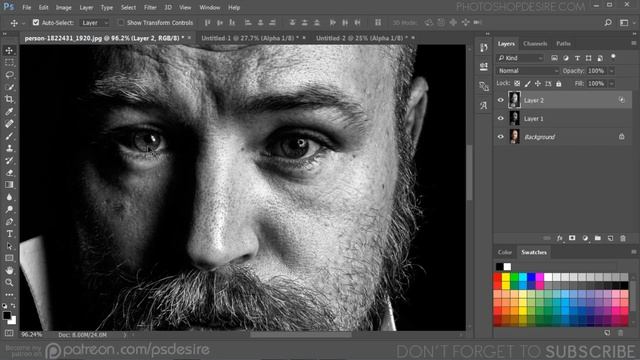The height and width of the screenshot is (360, 640).
Task: Select the Dodge tool
Action: 9,209
